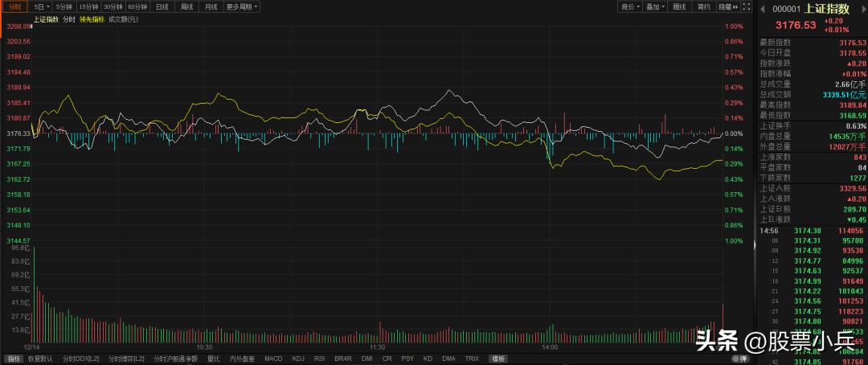Click 10:30 time axis marker

coord(204,347)
